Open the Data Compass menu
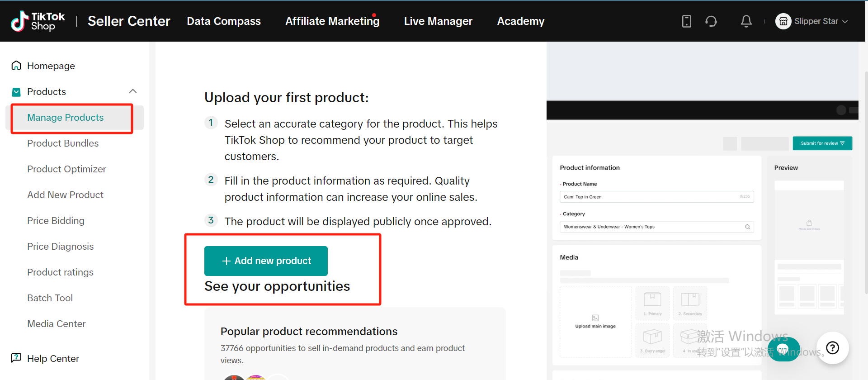Viewport: 868px width, 380px height. (x=224, y=21)
